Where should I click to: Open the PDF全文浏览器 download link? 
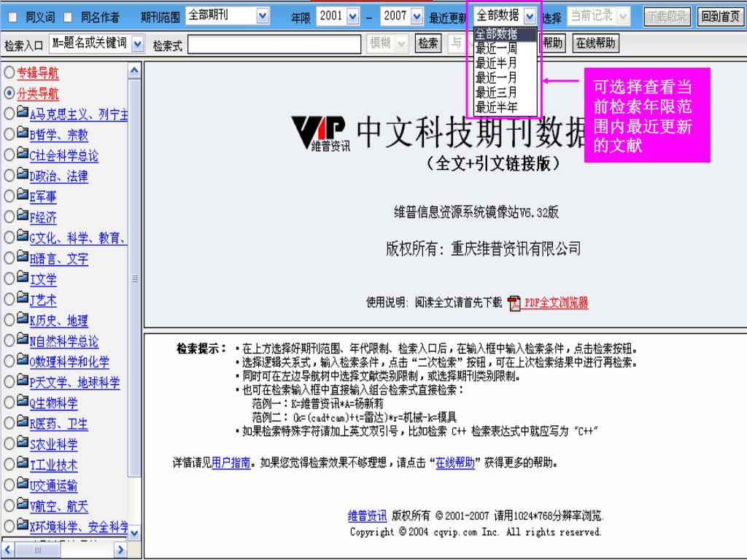tap(556, 303)
